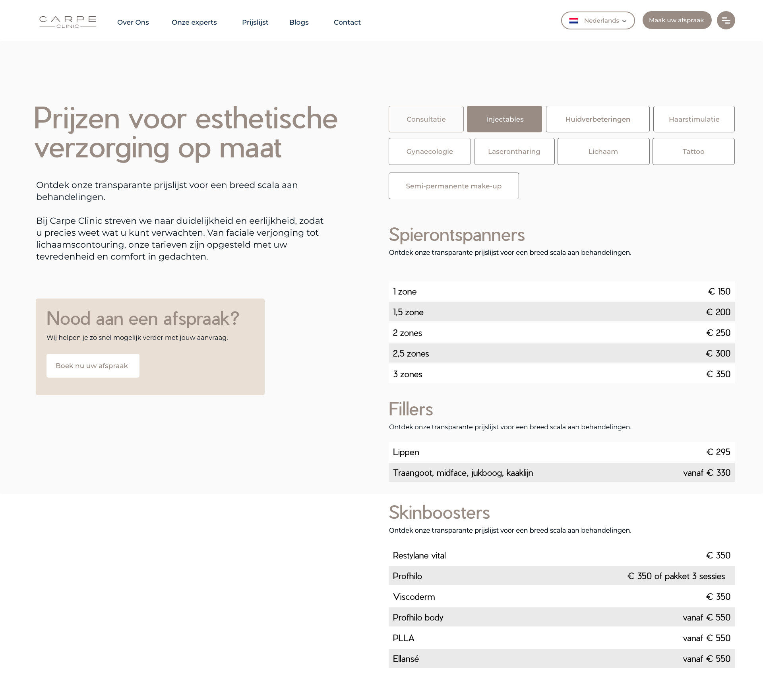763x700 pixels.
Task: Show the Huidverbeteringen price tab
Action: pyautogui.click(x=598, y=119)
